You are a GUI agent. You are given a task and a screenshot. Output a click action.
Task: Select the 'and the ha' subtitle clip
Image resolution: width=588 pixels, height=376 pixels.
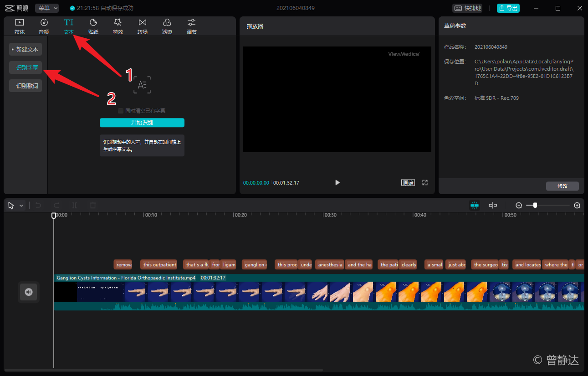tap(359, 265)
